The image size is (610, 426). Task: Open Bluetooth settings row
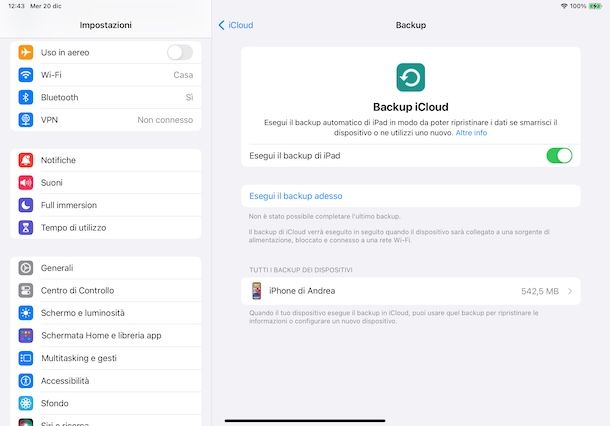106,97
